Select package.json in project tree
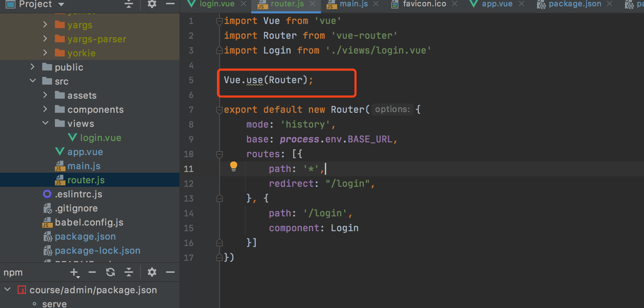The image size is (644, 308). click(x=85, y=236)
